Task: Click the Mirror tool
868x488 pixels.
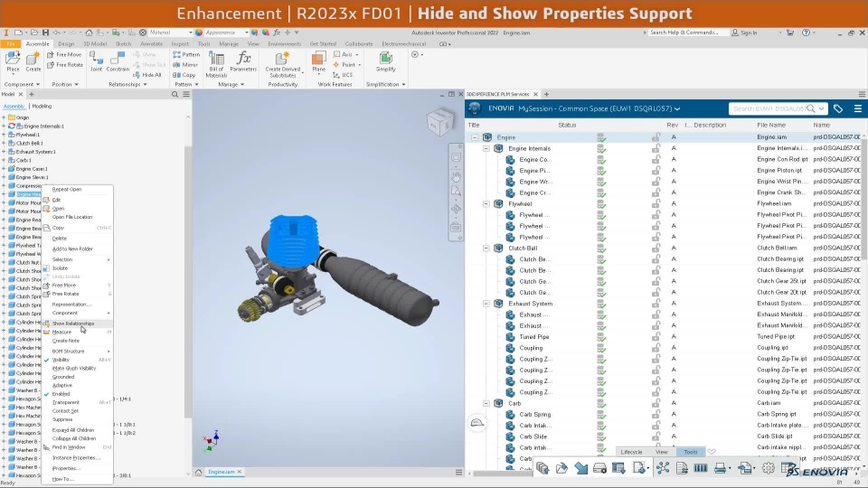Action: pos(185,65)
